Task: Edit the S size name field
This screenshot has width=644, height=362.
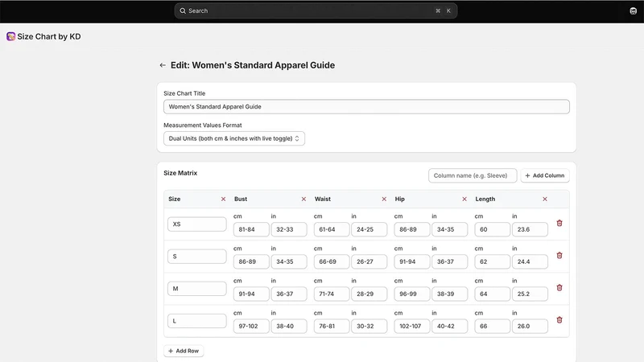Action: 197,257
